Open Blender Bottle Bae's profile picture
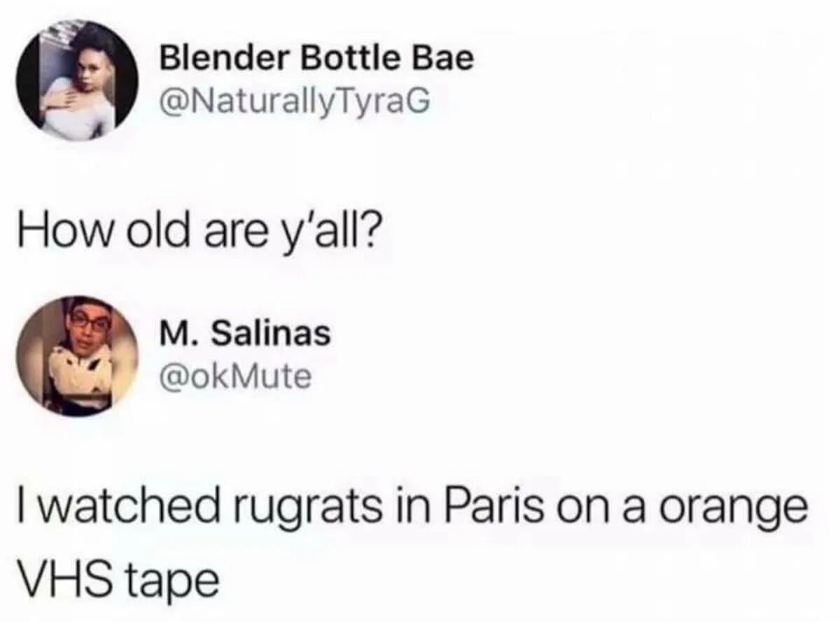Viewport: 840px width, 622px height. click(78, 80)
